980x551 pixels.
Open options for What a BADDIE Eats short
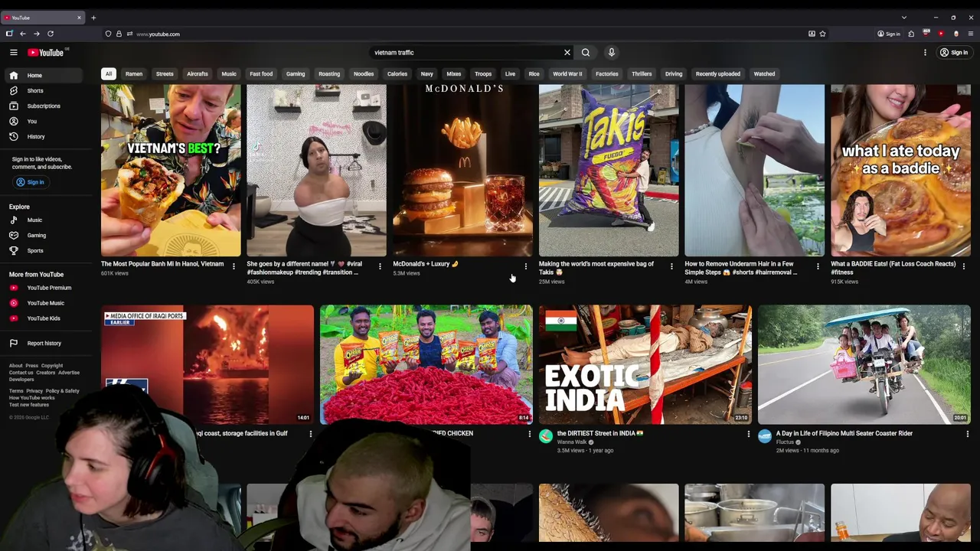point(964,266)
